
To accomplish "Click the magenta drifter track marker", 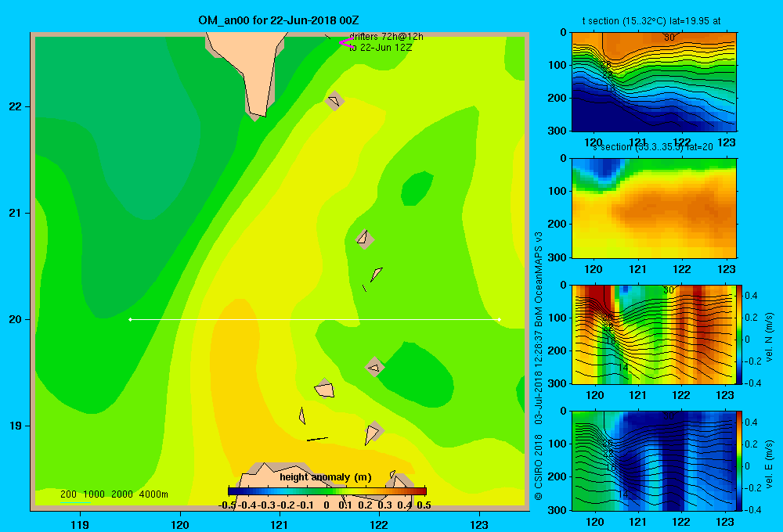I will (x=346, y=43).
